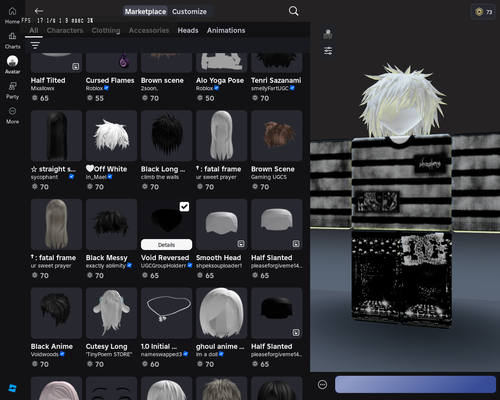Select fatal frame blonde hair thumbnail
The height and width of the screenshot is (400, 500).
56,224
